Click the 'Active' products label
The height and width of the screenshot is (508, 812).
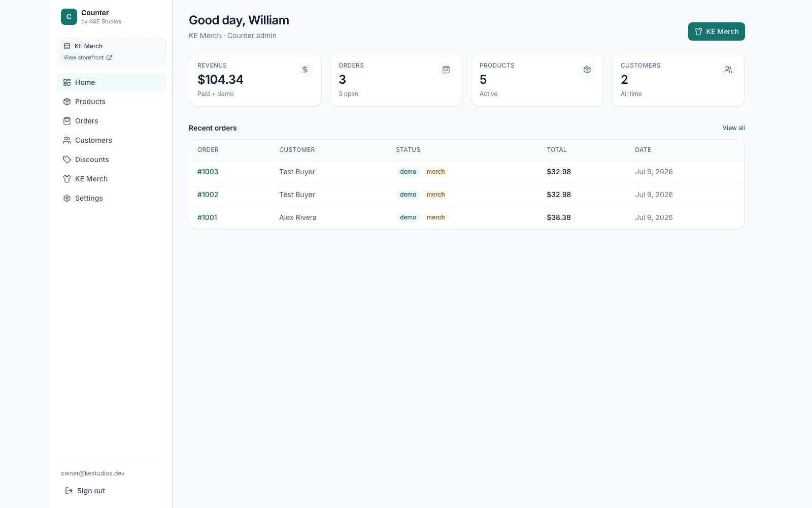pyautogui.click(x=488, y=94)
